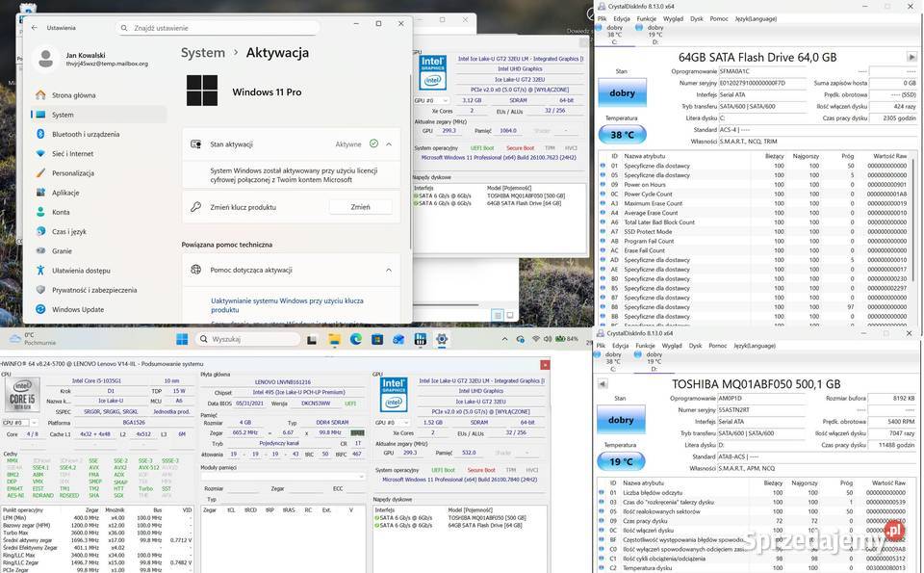Open the weather widget showing 0°C Pochmurnie
Screen dimensions: 924x573
(x=33, y=338)
